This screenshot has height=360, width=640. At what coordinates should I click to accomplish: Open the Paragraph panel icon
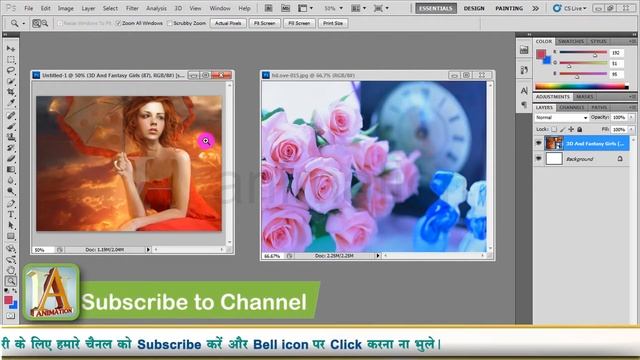(x=524, y=104)
